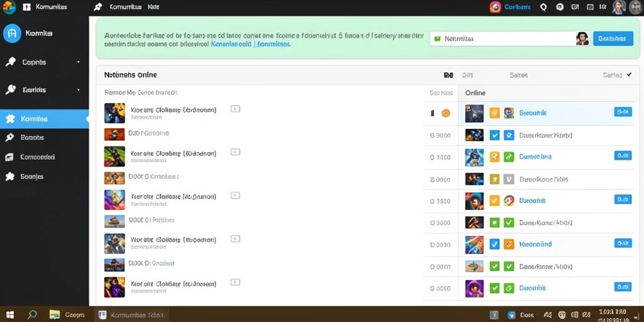The height and width of the screenshot is (322, 644).
Task: Toggle the blue checkbox in the seventh Online row
Action: coord(495,245)
